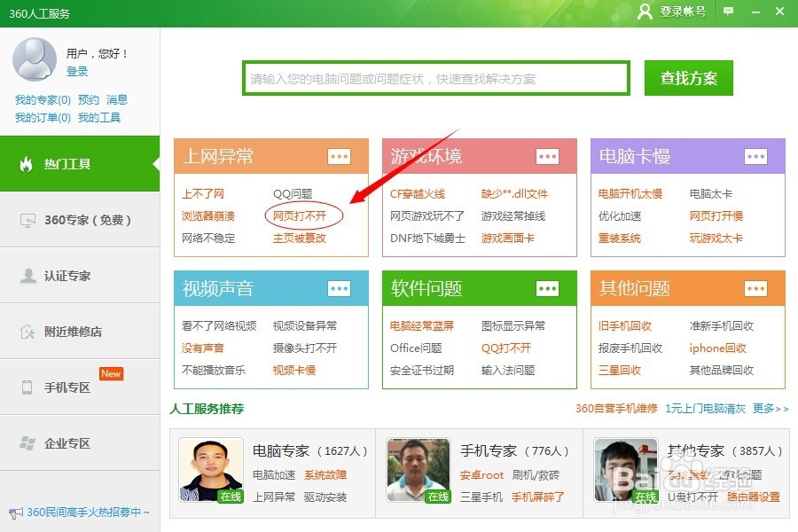Open the 360民间高手火热招募中 link
798x532 pixels.
(x=88, y=512)
